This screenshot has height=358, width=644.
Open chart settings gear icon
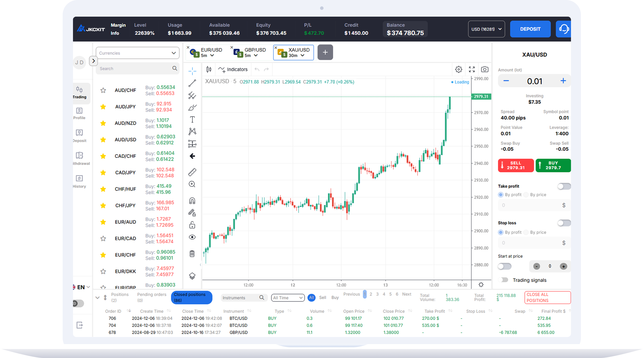point(459,70)
